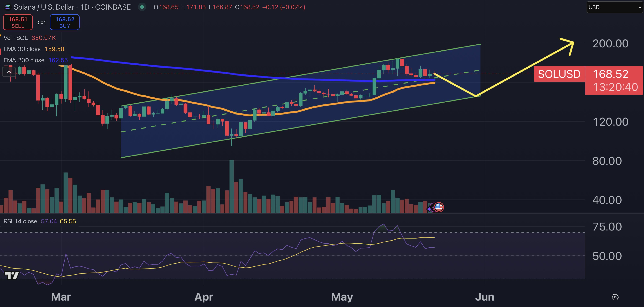Toggle the Vol · SOL volume indicator

[x=16, y=38]
